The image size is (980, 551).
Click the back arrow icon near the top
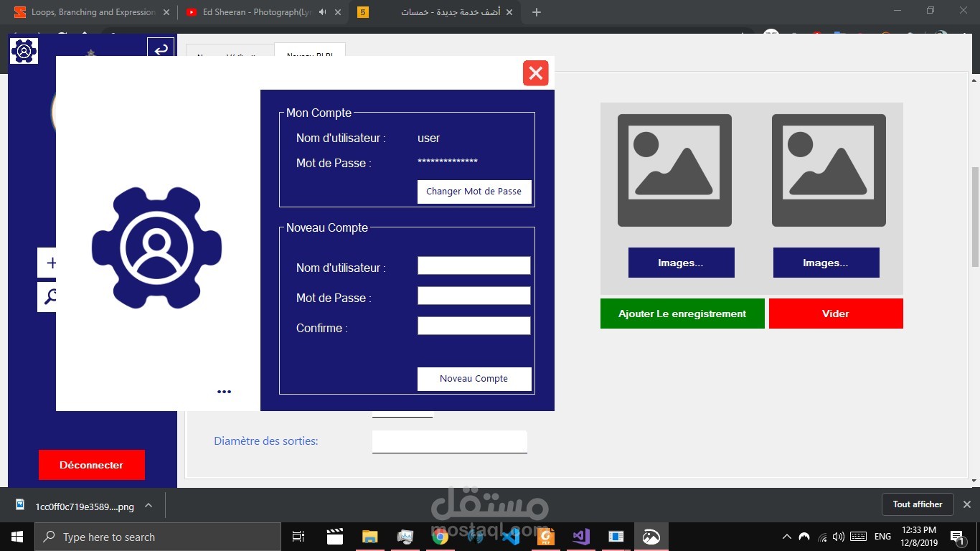(x=161, y=47)
